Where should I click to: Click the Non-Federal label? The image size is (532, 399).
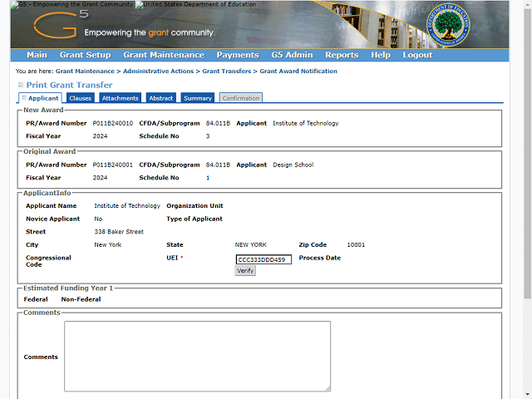(x=81, y=299)
